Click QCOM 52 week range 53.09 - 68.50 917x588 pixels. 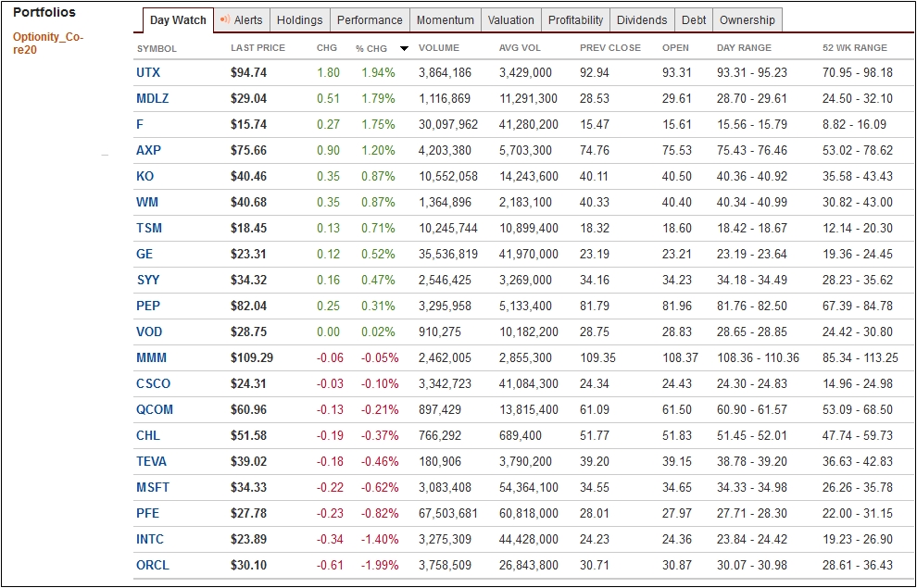click(858, 409)
